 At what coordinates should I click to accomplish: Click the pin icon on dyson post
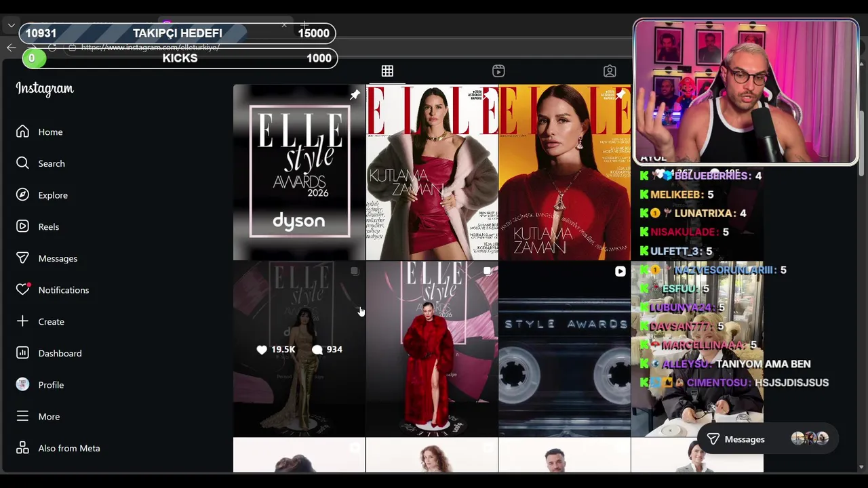[354, 96]
